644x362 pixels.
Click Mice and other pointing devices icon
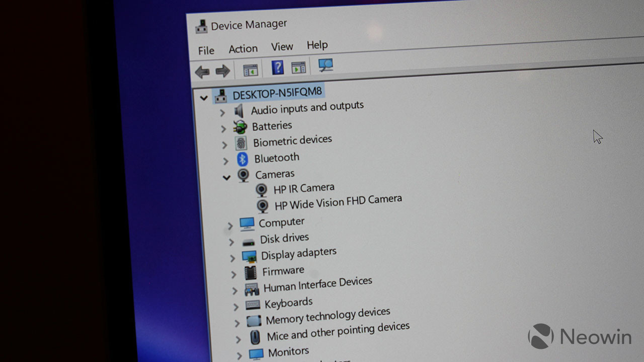[255, 337]
